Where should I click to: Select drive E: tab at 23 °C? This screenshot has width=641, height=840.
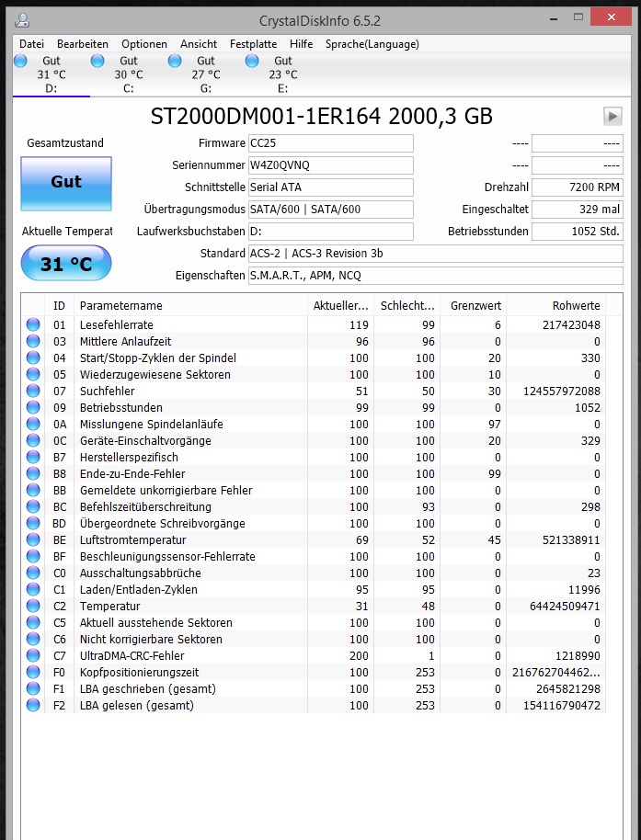coord(283,74)
